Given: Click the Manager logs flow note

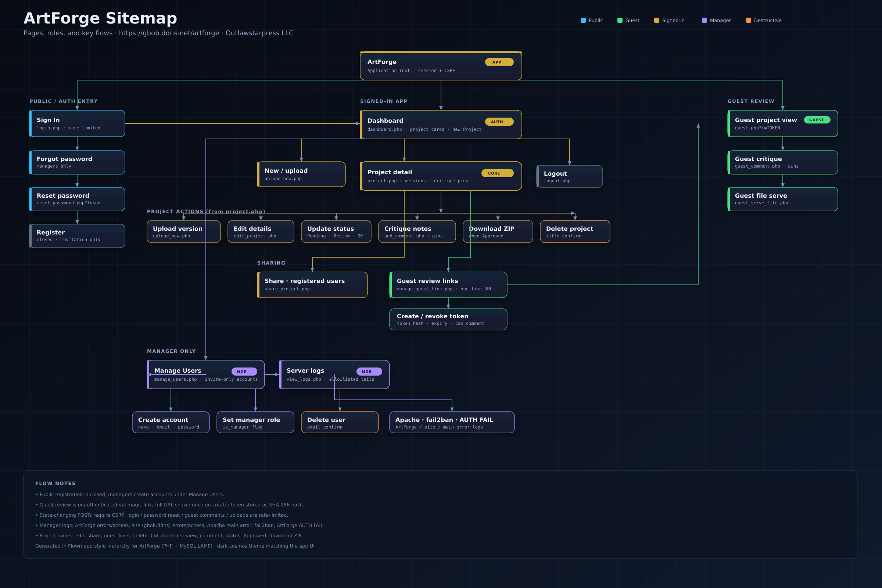Looking at the screenshot, I should (x=180, y=526).
